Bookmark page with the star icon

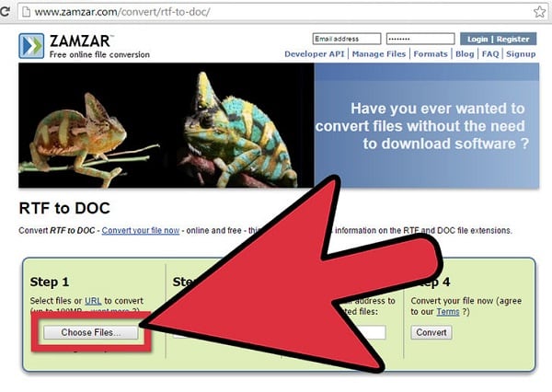coord(539,12)
